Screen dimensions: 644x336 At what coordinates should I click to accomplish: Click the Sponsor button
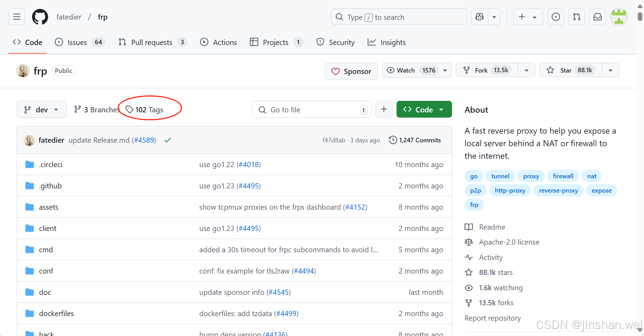351,71
